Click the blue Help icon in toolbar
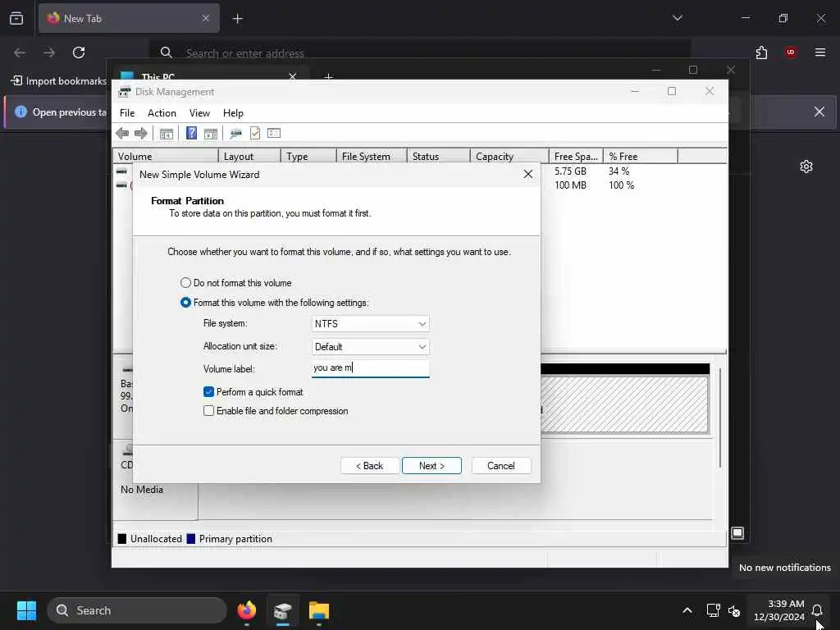 coord(191,133)
